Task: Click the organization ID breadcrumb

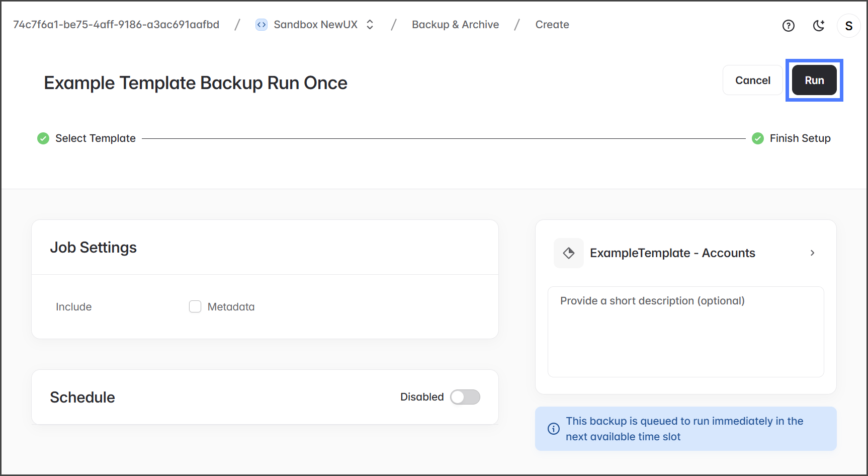Action: pos(116,25)
